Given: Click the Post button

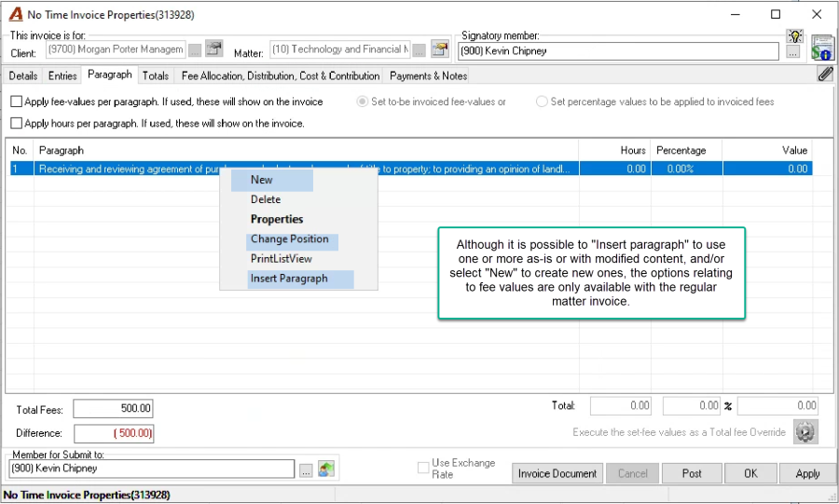Looking at the screenshot, I should click(x=692, y=473).
